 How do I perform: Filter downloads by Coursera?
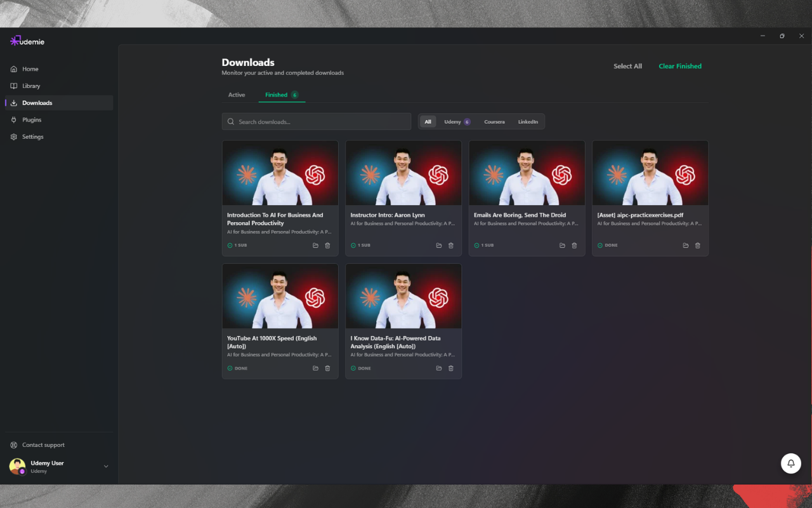(x=494, y=122)
